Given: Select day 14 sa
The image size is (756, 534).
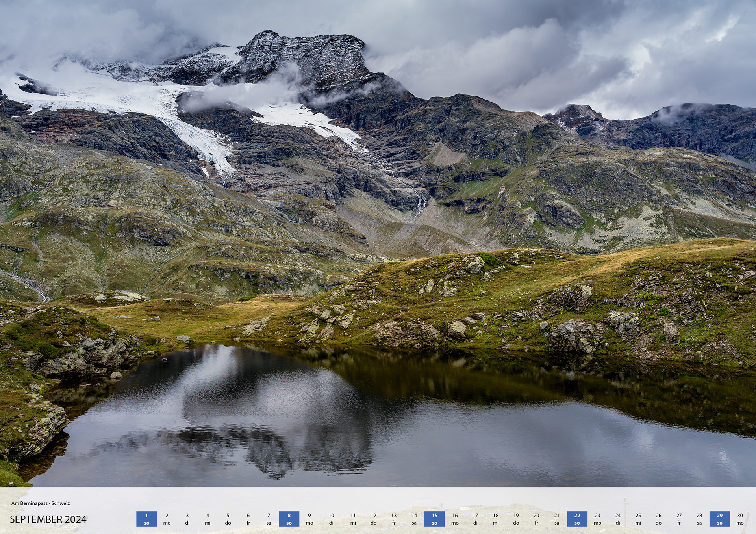Looking at the screenshot, I should 414,519.
